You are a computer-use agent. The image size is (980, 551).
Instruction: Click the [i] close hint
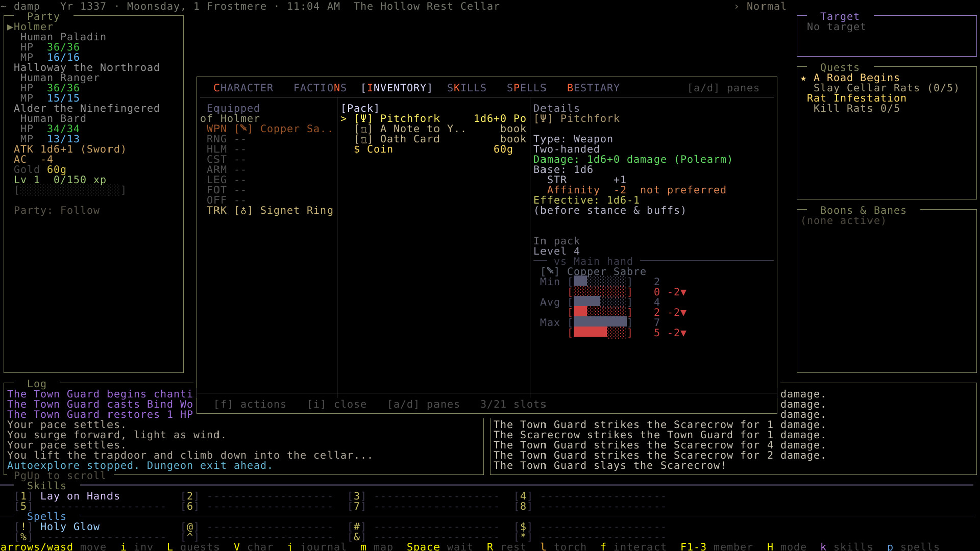tap(337, 404)
